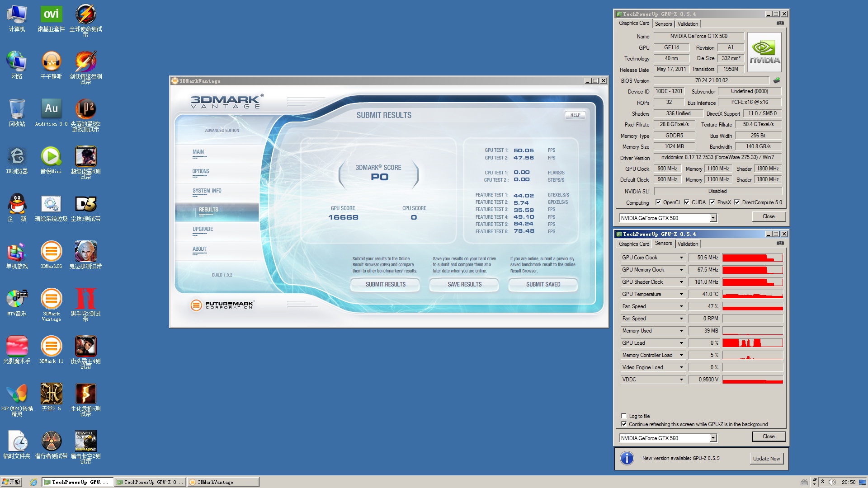The image size is (868, 488).
Task: Uncheck Continue refreshing in background checkbox
Action: coord(624,424)
